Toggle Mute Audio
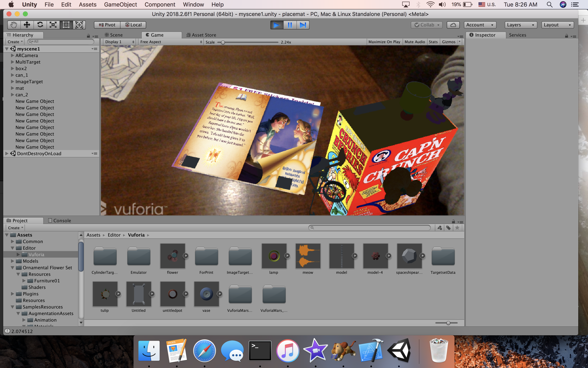The width and height of the screenshot is (588, 368). tap(414, 42)
